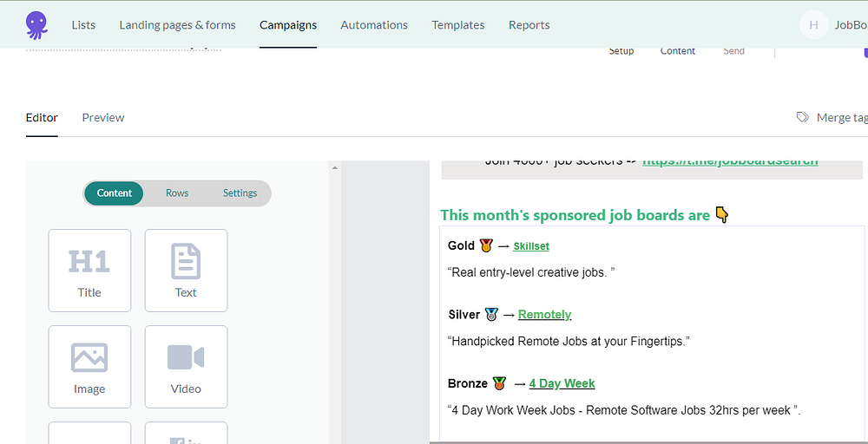868x444 pixels.
Task: Click the sidebar scrollbar up arrow
Action: [x=335, y=167]
